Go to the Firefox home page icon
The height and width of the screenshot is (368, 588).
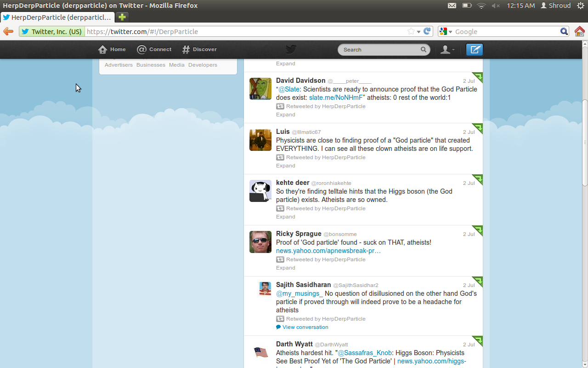(x=580, y=31)
